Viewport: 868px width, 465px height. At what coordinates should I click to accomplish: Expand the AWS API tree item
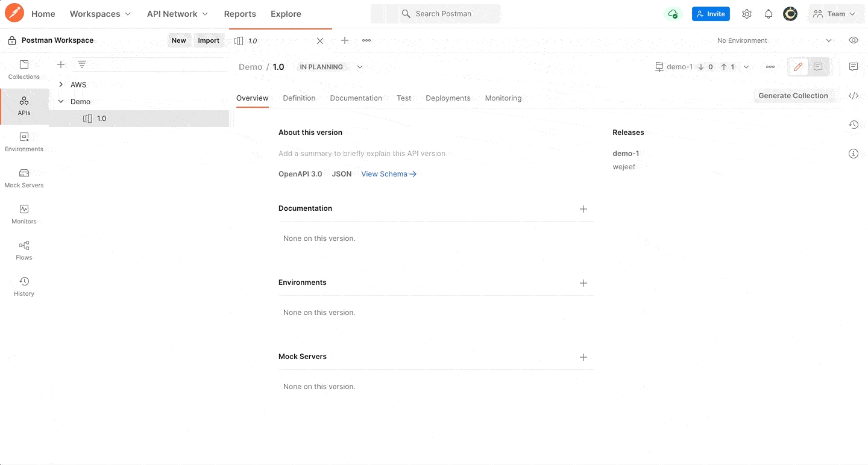[x=61, y=84]
